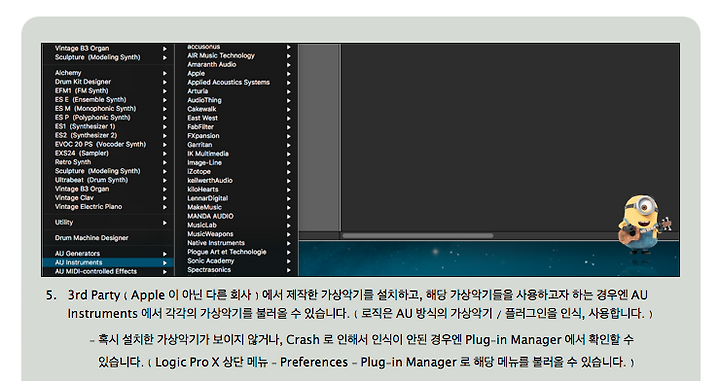Select ES E (Ensemble Synth) entry
The height and width of the screenshot is (381, 720).
pos(108,100)
